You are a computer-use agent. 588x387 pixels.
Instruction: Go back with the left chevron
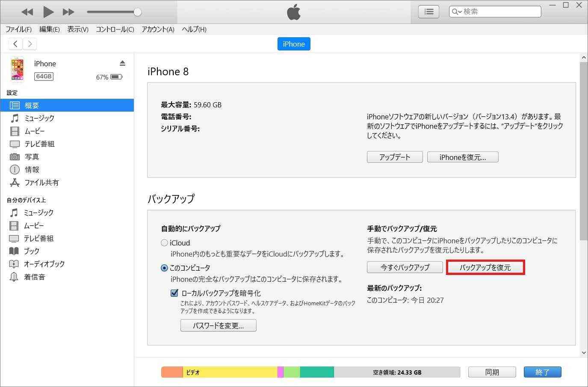[x=15, y=44]
